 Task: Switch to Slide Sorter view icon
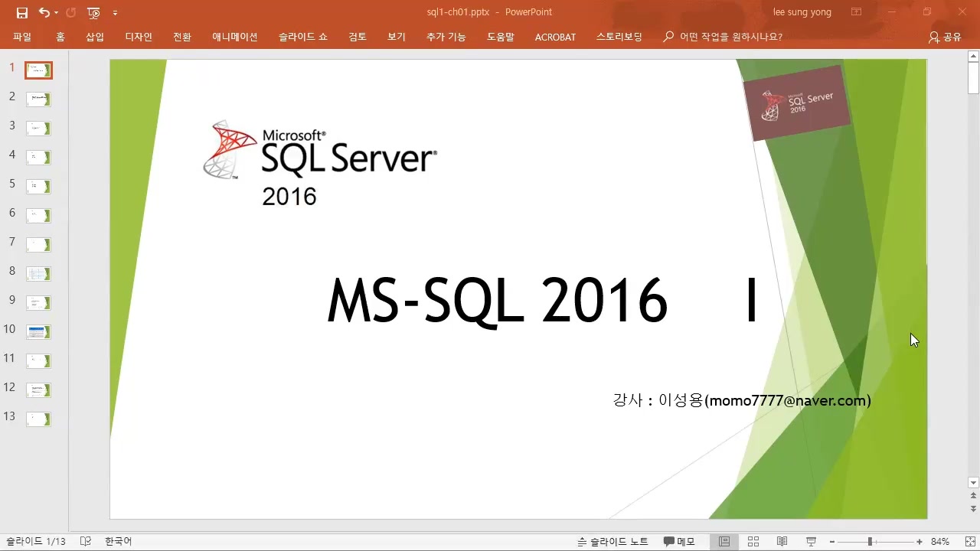(753, 542)
